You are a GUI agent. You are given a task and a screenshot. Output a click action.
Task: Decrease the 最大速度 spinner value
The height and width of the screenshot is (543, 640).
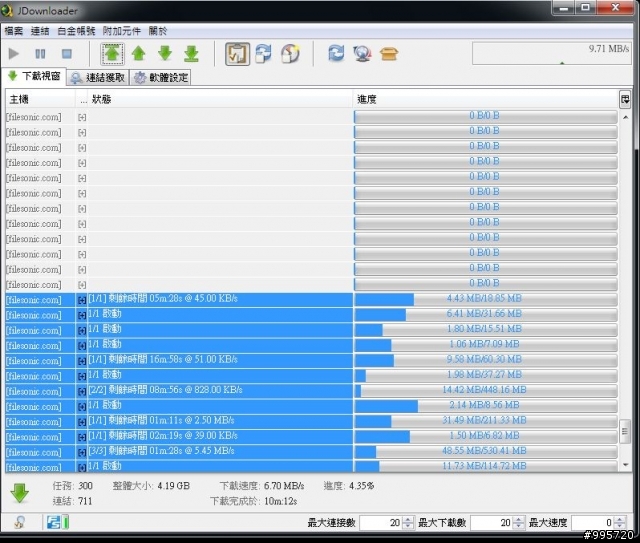tap(620, 525)
